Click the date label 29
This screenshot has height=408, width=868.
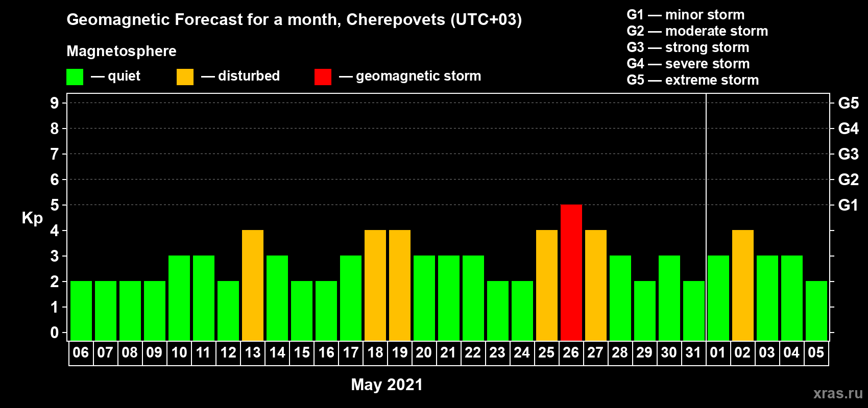[644, 353]
